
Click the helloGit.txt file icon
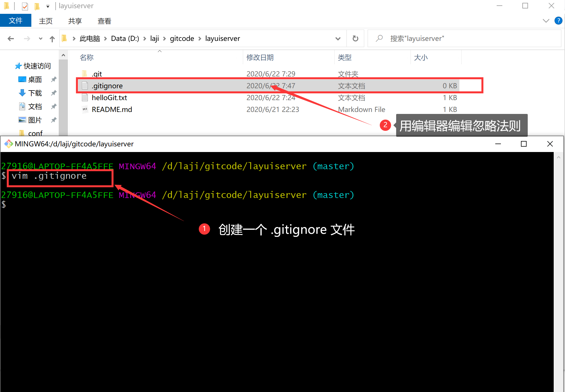tap(85, 98)
